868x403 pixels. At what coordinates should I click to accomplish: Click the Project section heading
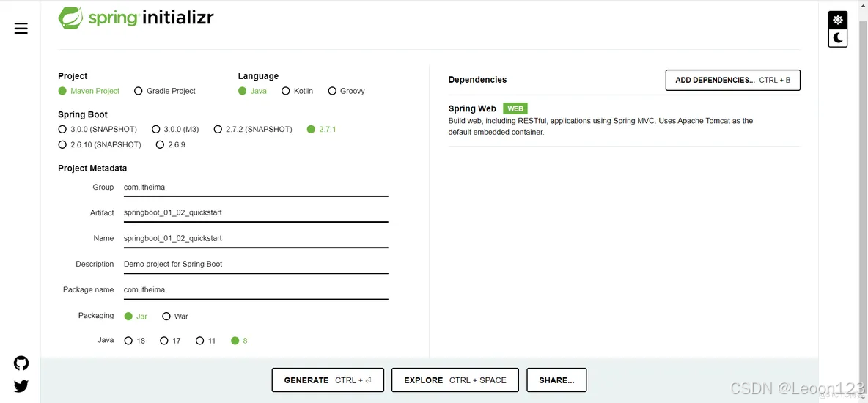point(73,76)
